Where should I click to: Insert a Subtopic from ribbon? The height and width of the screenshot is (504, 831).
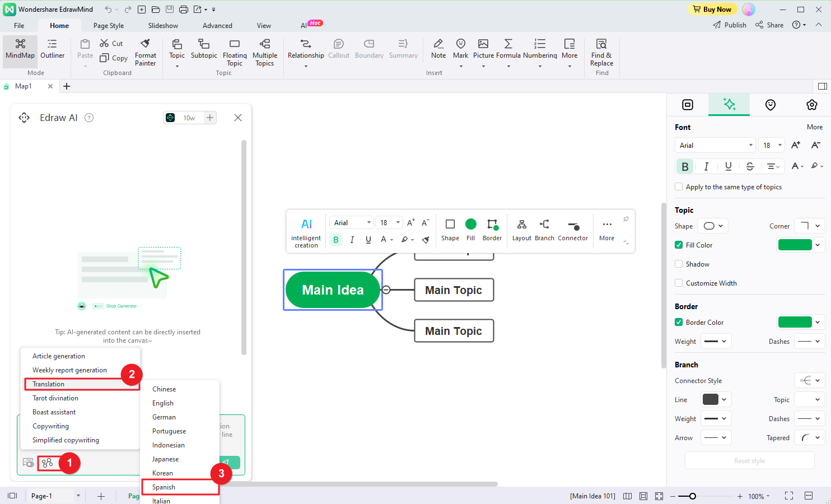(204, 49)
